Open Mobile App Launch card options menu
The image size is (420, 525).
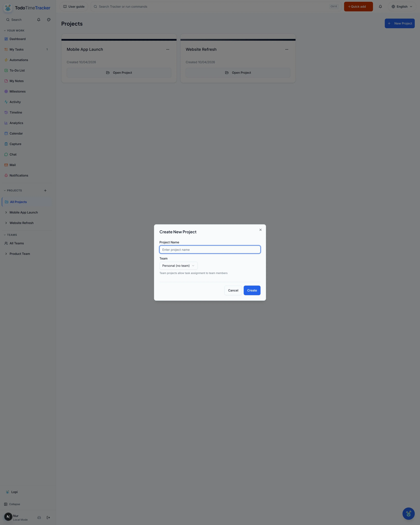tap(168, 49)
